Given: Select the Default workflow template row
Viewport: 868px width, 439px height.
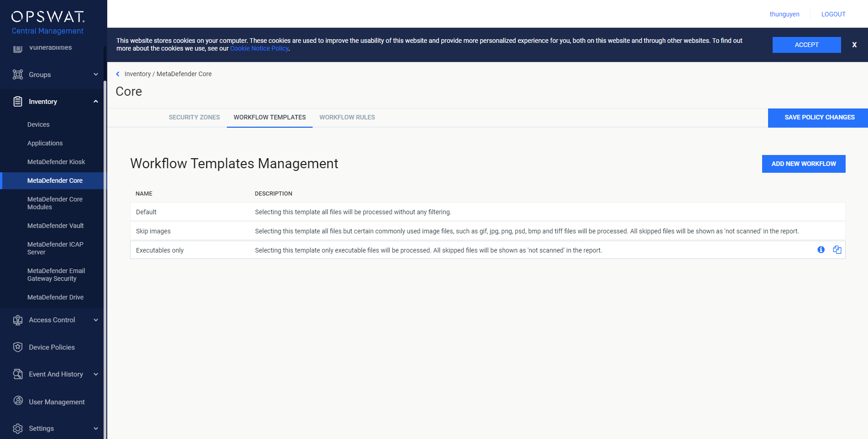Looking at the screenshot, I should click(x=487, y=212).
